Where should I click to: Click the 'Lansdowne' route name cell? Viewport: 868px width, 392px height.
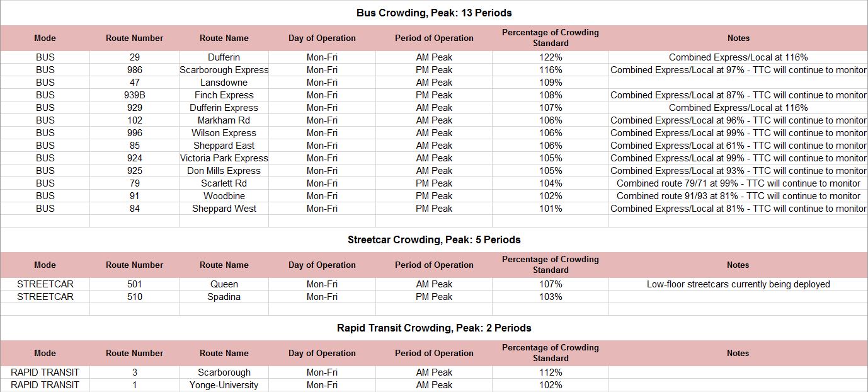click(224, 83)
